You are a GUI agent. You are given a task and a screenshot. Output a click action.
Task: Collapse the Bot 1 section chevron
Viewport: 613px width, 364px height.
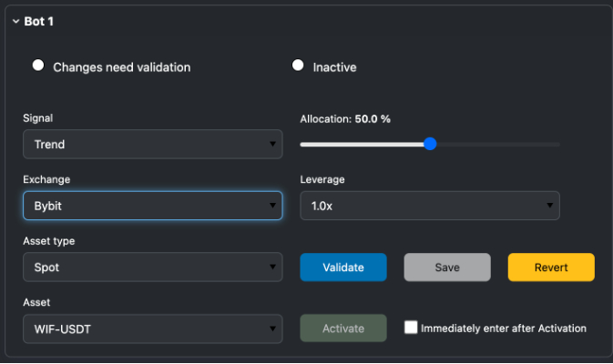pyautogui.click(x=15, y=22)
